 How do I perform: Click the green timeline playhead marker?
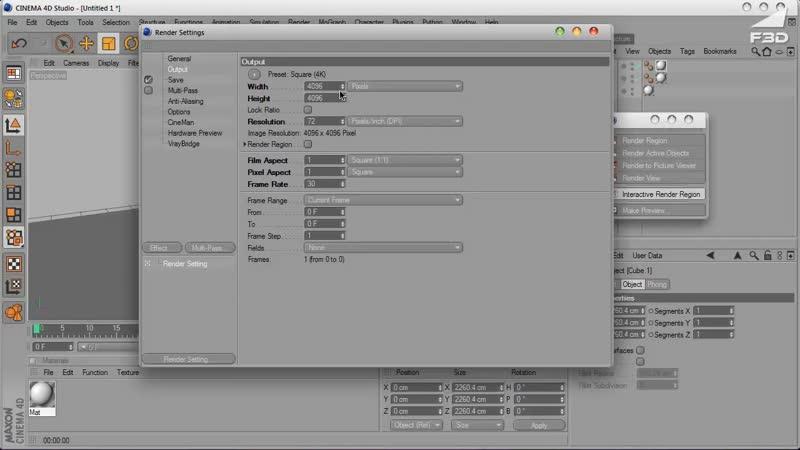(37, 329)
